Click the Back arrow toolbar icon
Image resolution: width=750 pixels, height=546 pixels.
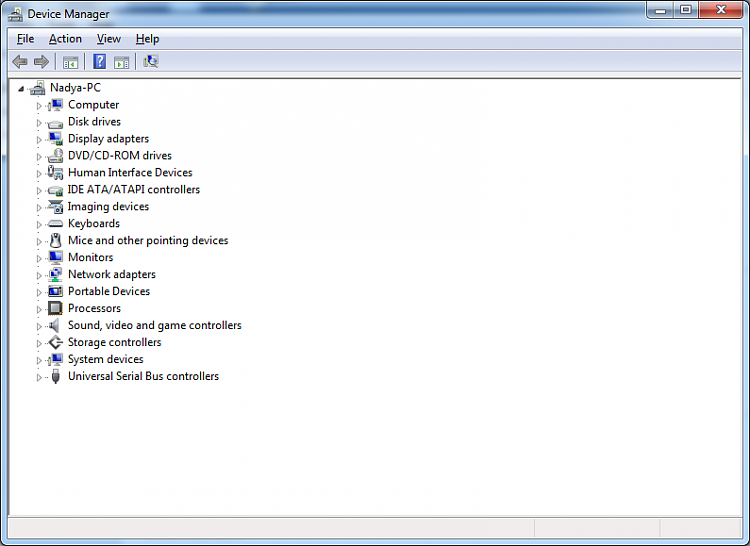coord(20,62)
